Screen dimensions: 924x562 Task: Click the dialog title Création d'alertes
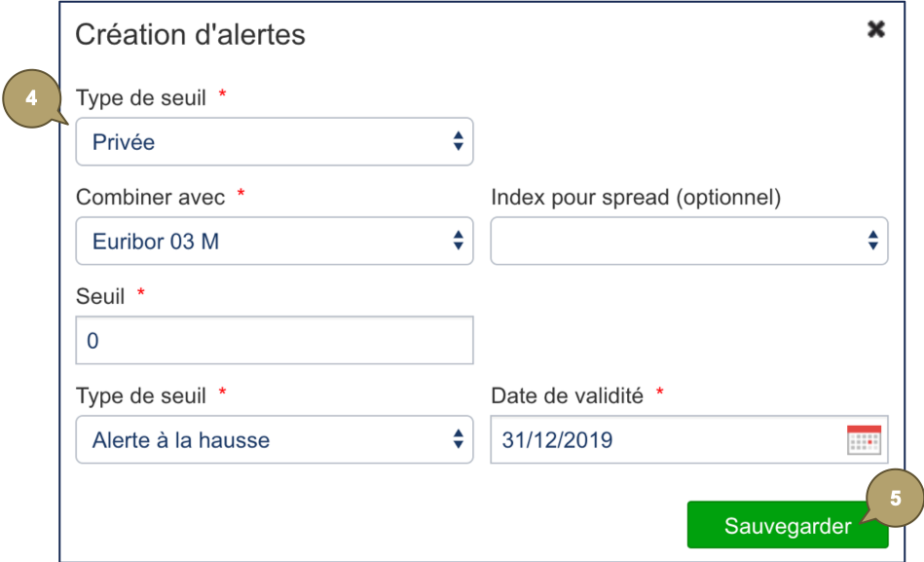[x=191, y=34]
